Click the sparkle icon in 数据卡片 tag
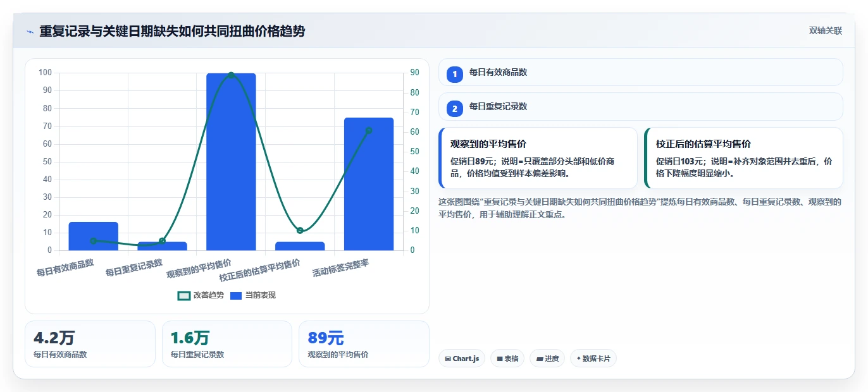This screenshot has width=868, height=392. pos(579,359)
